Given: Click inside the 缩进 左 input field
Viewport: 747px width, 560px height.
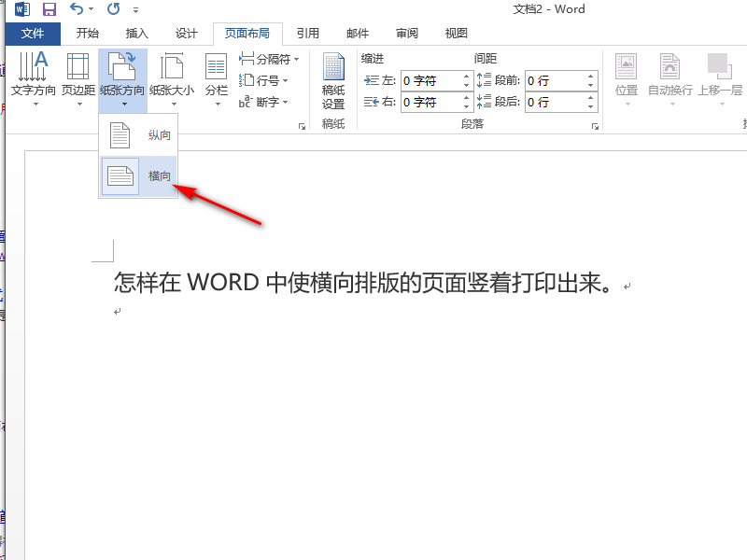Looking at the screenshot, I should point(430,80).
